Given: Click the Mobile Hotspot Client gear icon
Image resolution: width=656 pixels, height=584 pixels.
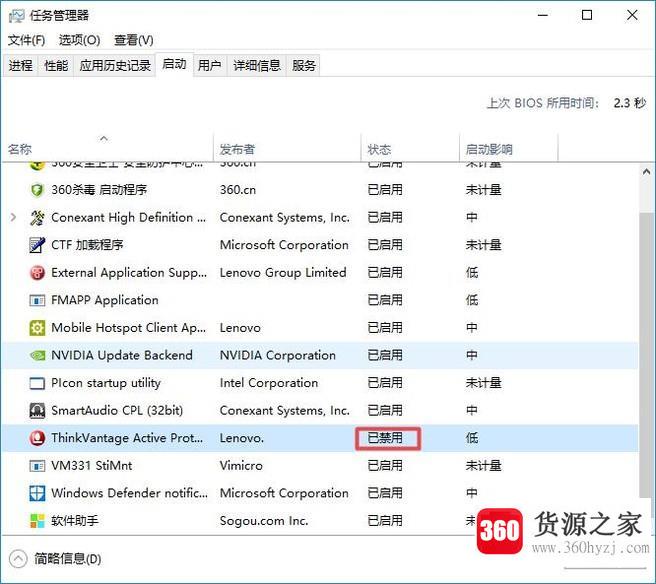Looking at the screenshot, I should [37, 328].
